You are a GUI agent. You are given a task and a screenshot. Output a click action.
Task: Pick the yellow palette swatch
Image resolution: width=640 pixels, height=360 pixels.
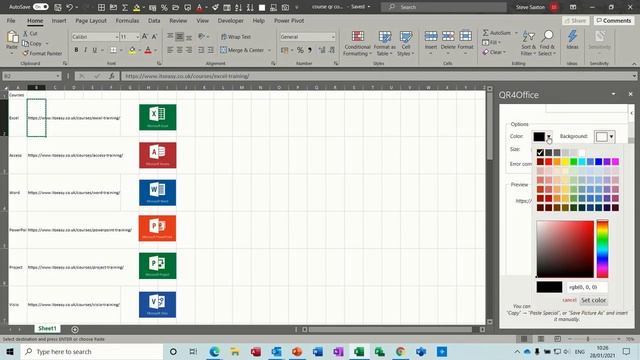click(x=565, y=162)
